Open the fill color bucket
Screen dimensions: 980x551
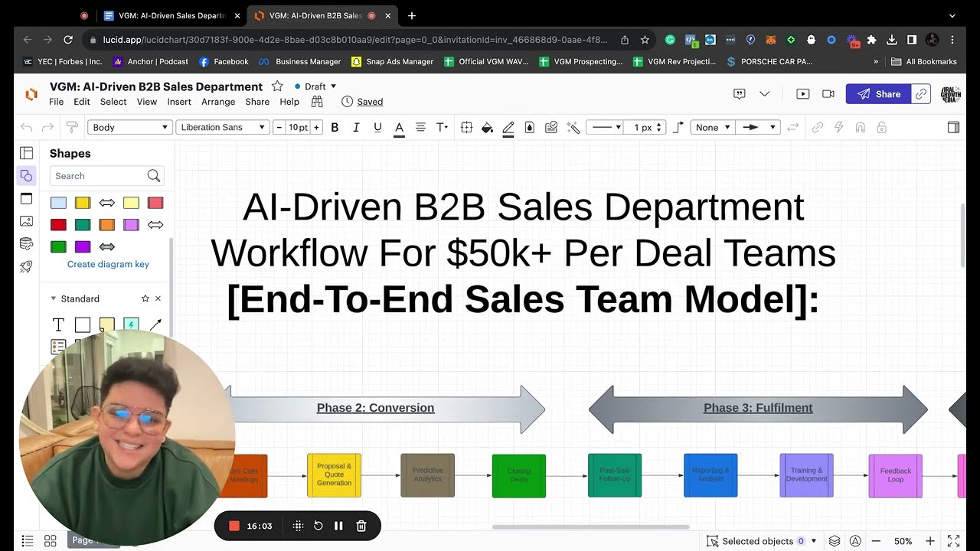coord(487,127)
